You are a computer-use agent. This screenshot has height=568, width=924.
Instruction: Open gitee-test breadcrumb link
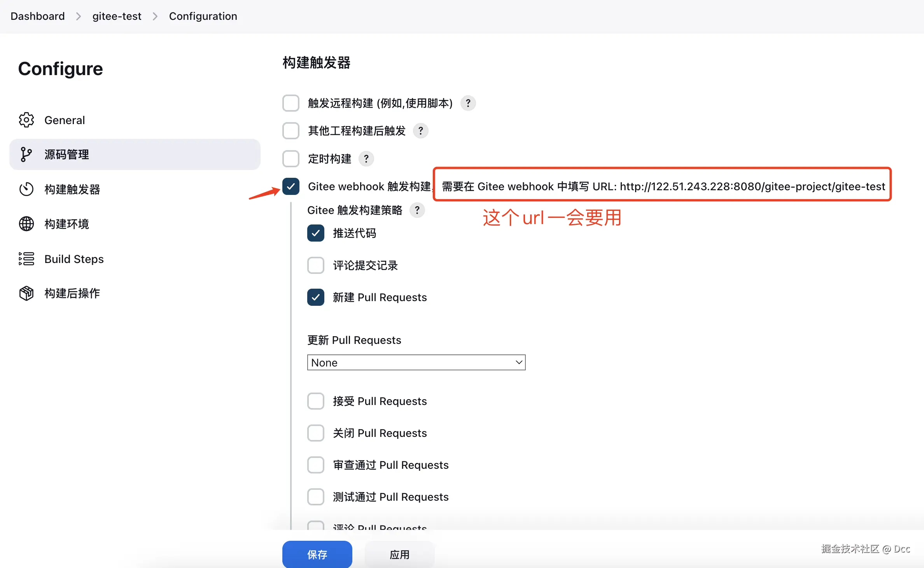(117, 16)
